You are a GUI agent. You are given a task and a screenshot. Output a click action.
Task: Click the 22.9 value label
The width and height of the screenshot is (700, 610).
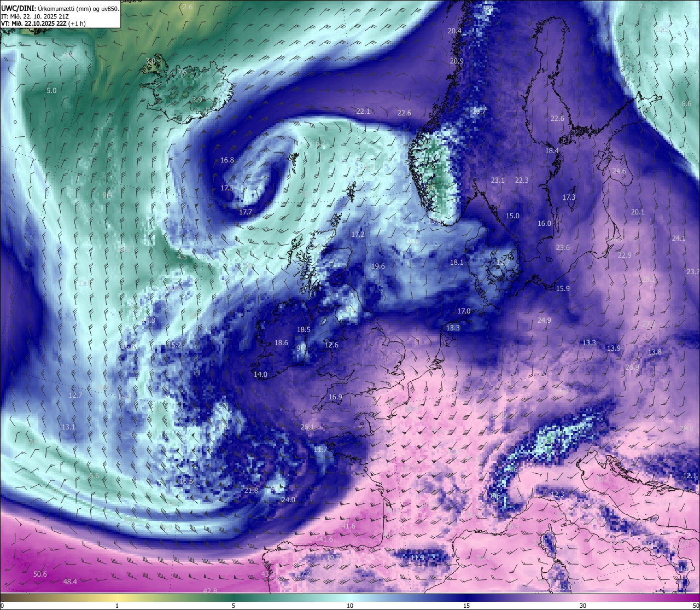coord(625,255)
